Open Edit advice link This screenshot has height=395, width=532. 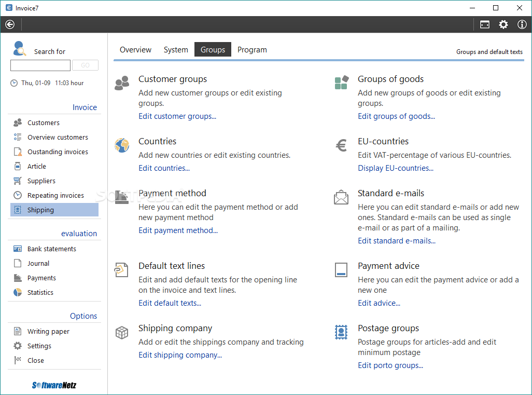click(x=379, y=303)
